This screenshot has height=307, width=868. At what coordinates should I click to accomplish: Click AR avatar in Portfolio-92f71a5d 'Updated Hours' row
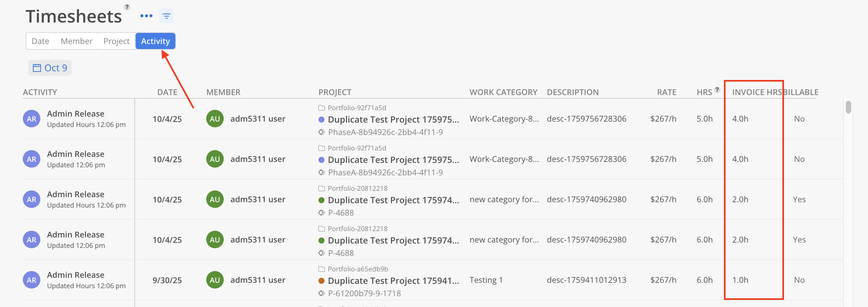tap(32, 119)
